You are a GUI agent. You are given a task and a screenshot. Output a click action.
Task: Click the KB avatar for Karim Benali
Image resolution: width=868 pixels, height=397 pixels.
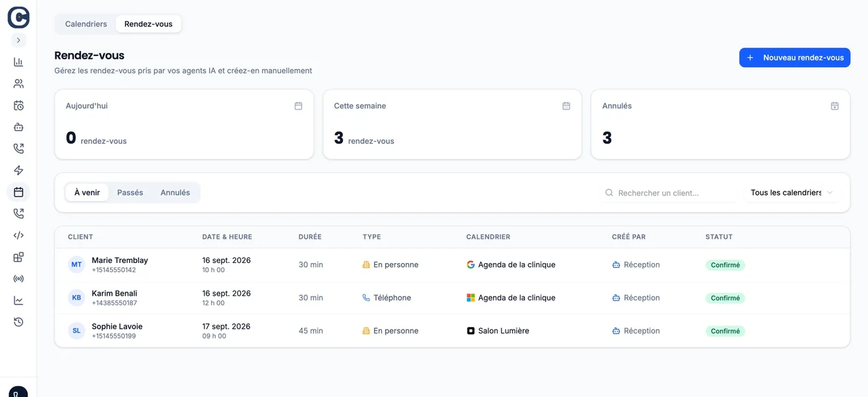[x=76, y=298]
